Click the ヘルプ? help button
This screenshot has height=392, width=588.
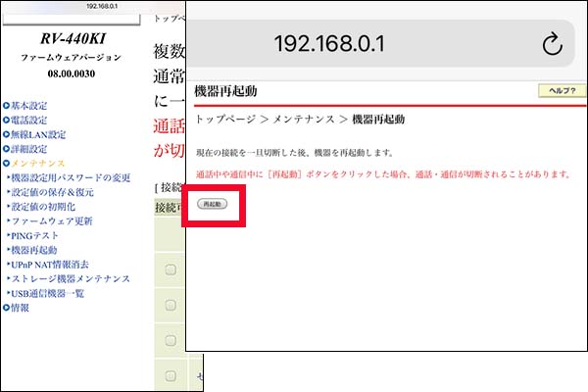coord(563,90)
